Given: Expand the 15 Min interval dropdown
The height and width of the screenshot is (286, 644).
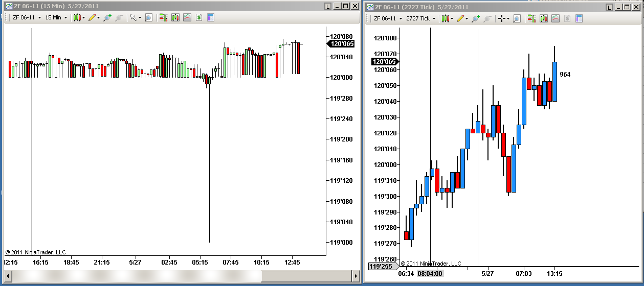Looking at the screenshot, I should (x=56, y=17).
